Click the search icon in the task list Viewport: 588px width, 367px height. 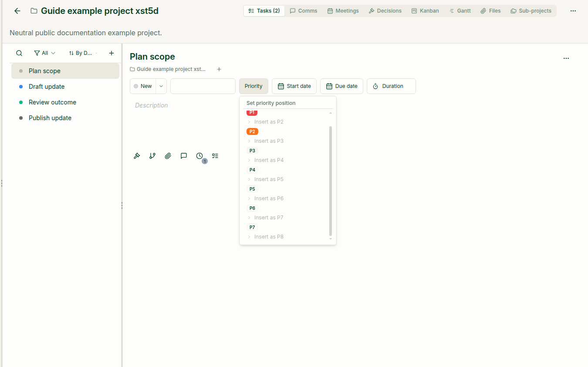pos(19,53)
